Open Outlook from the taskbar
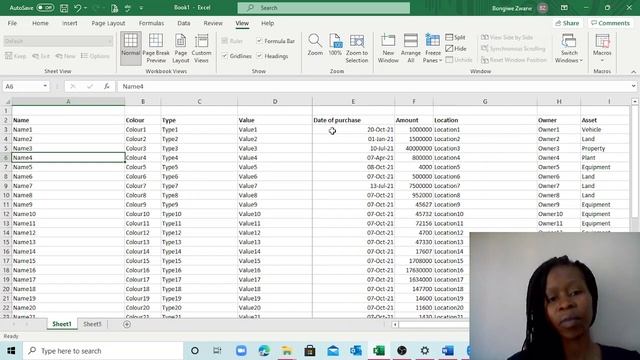 [x=356, y=351]
